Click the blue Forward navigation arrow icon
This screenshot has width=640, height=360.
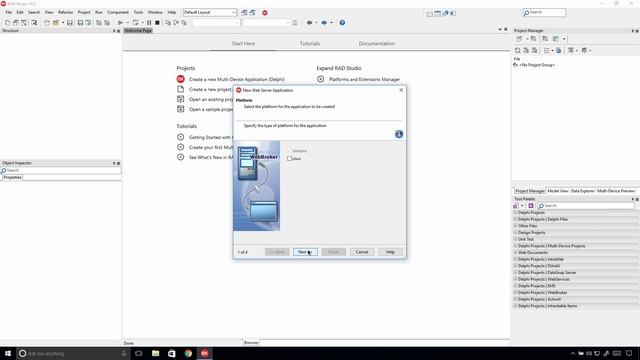pos(324,23)
